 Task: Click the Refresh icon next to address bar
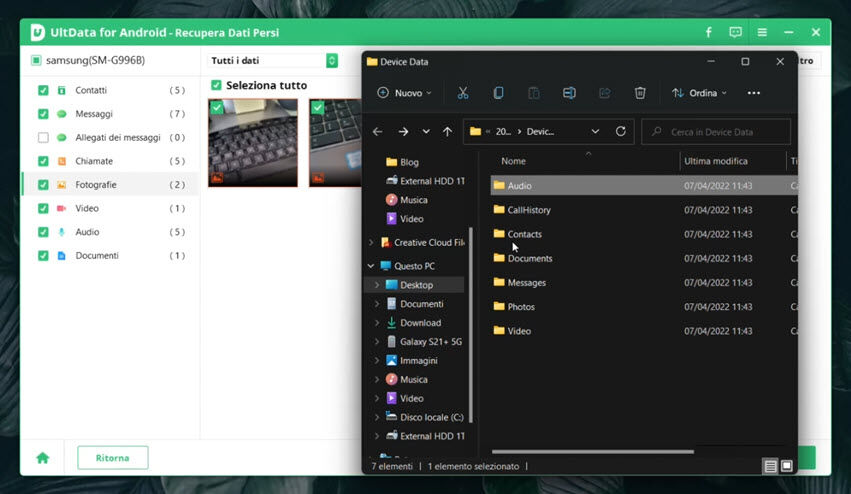(x=621, y=131)
